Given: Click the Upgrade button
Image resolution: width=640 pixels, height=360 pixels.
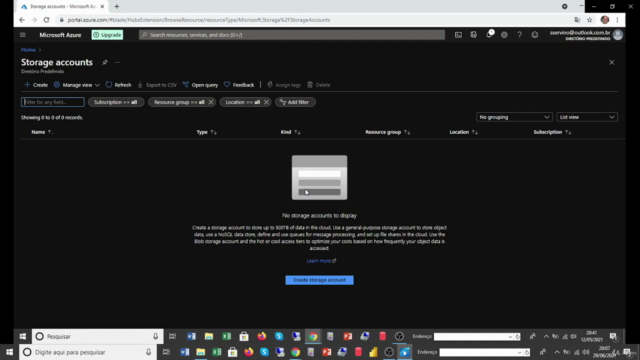Looking at the screenshot, I should [107, 35].
